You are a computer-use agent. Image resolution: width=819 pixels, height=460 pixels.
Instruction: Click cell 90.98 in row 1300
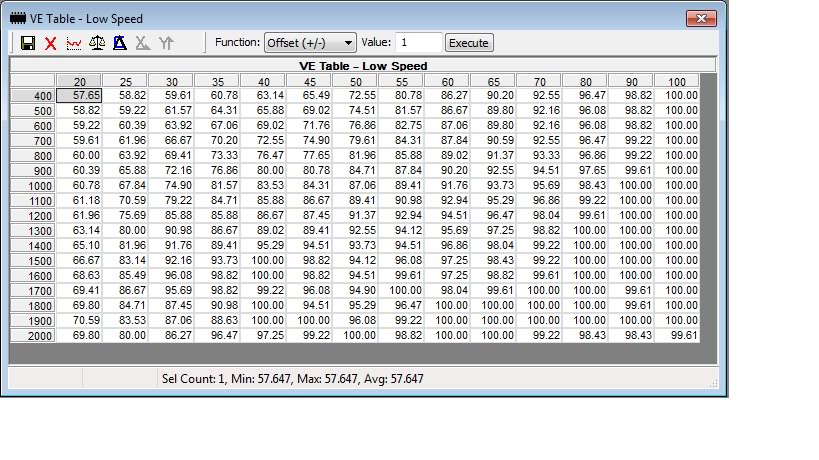171,231
